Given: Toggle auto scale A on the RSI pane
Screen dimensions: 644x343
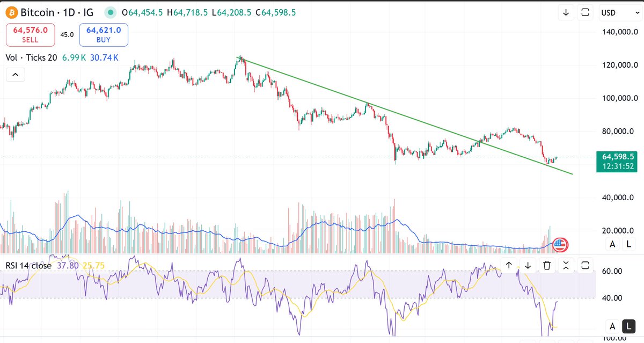Looking at the screenshot, I should click(x=612, y=325).
